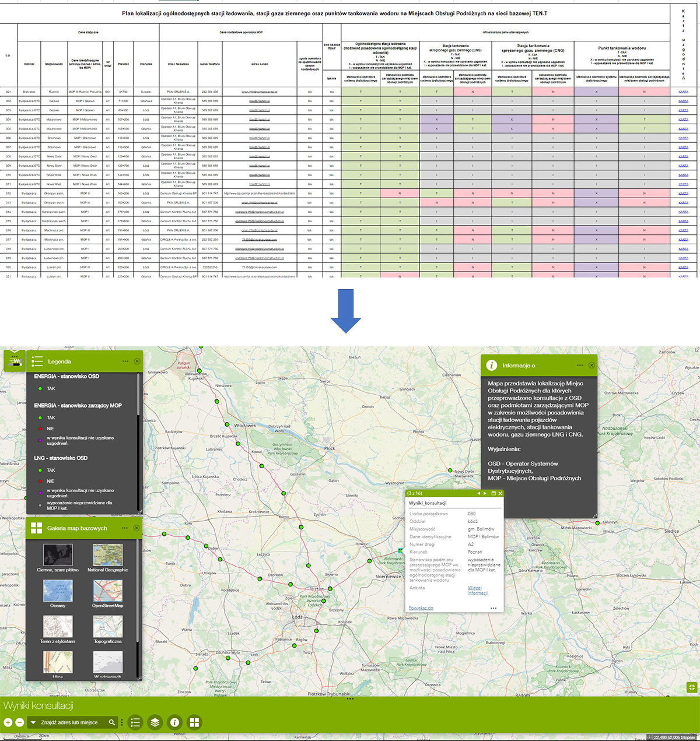This screenshot has height=741, width=700.
Task: Choose the 'Ciemne, szare płótno' basemap
Action: pyautogui.click(x=58, y=558)
